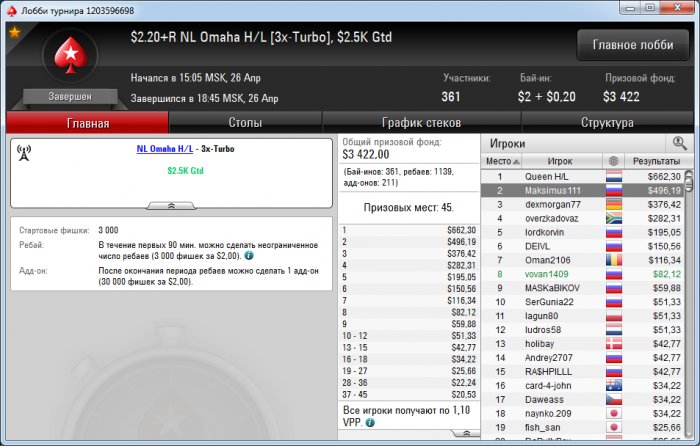Click the PokerStars spade logo
Image resolution: width=700 pixels, height=446 pixels.
pos(71,55)
